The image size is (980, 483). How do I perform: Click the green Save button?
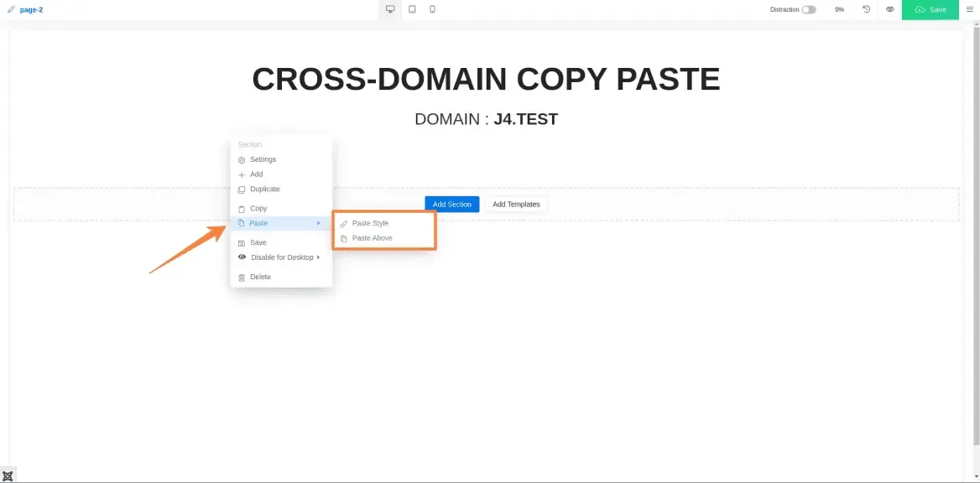[x=930, y=9]
